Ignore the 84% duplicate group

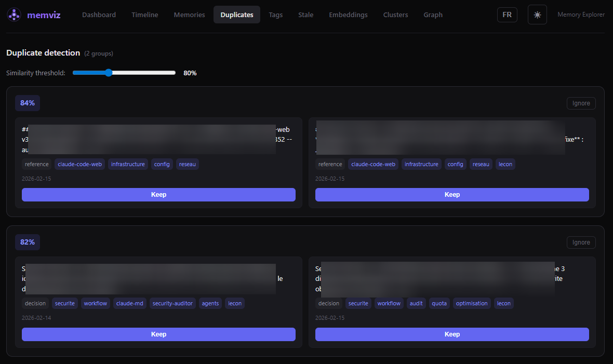[581, 103]
